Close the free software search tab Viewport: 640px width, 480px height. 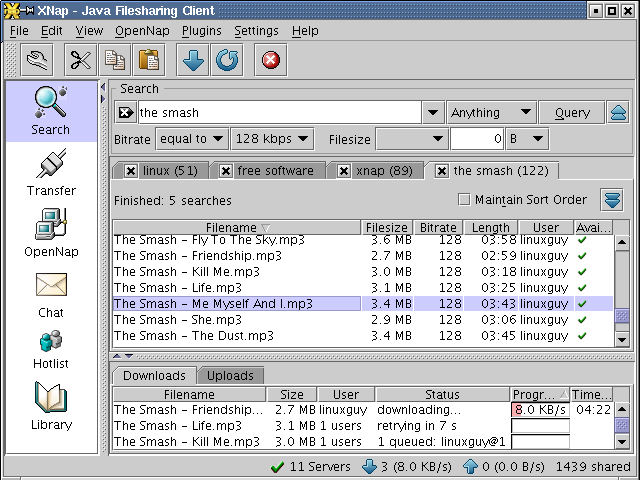point(226,171)
